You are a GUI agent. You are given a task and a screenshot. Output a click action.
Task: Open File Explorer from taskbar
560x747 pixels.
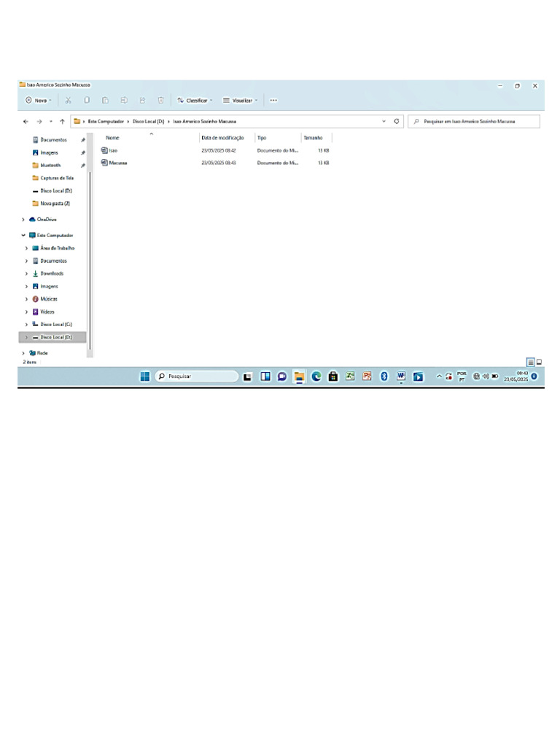(x=299, y=377)
